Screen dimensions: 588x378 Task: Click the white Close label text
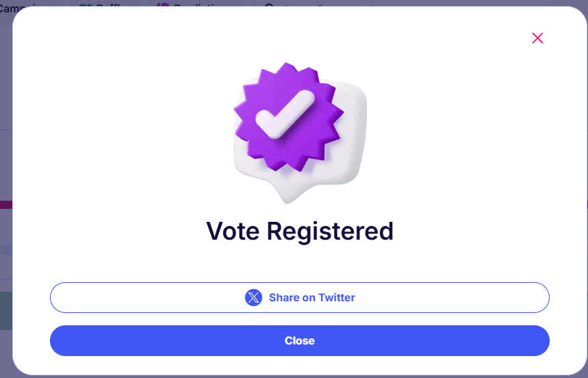click(x=300, y=340)
